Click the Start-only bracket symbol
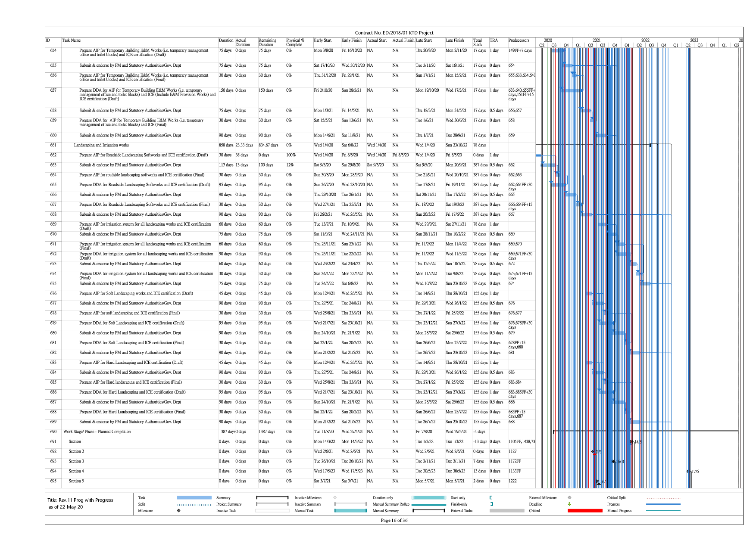Viewport: 756px width, 534px height. click(x=491, y=498)
